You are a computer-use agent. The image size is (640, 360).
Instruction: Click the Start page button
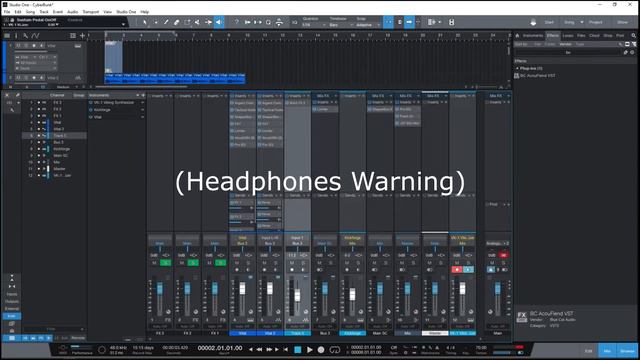click(549, 22)
